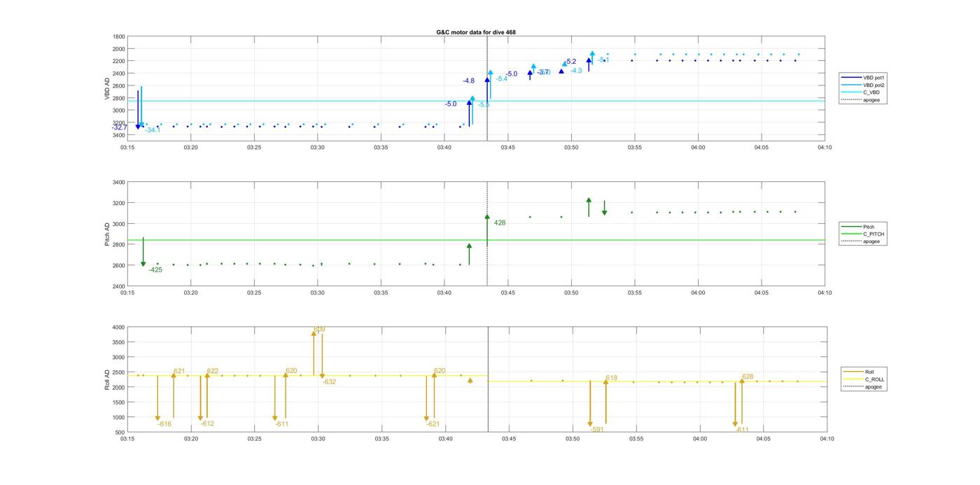
Task: Click the "-425" pitch data label
Action: (x=155, y=270)
